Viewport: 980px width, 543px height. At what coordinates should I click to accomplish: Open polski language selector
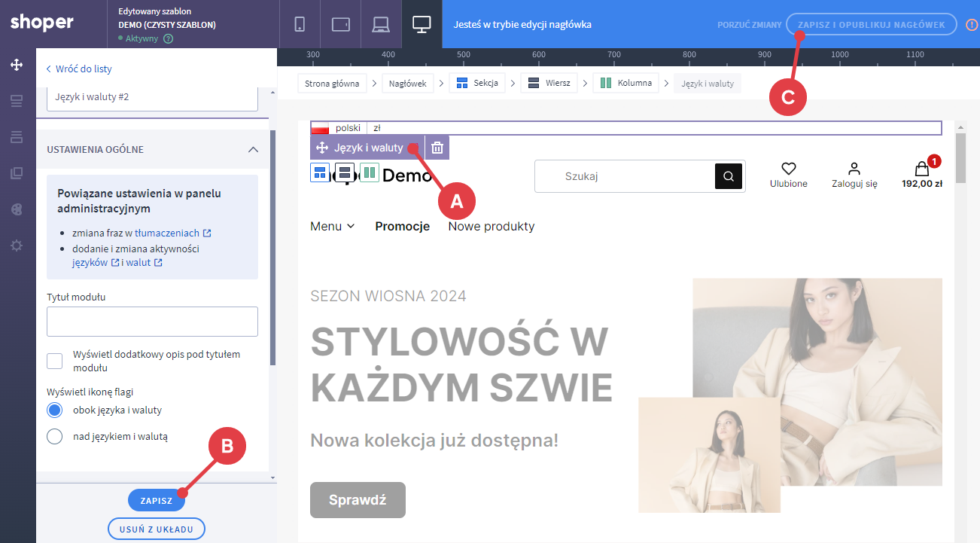point(348,128)
